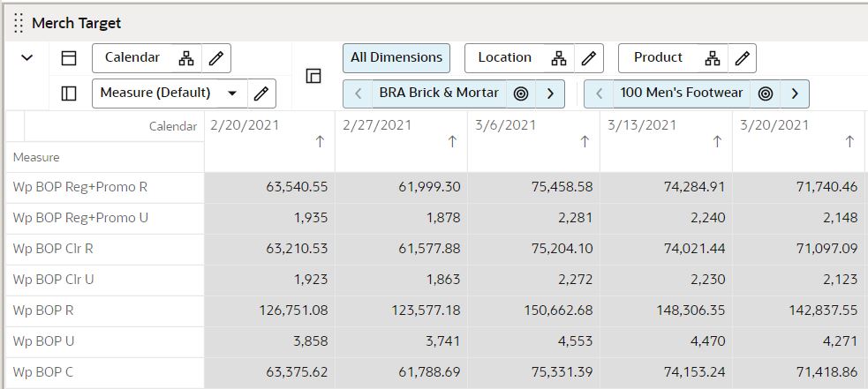Select the 2/20/2021 column header
Viewport: 868px width, 389px height.
tap(269, 142)
